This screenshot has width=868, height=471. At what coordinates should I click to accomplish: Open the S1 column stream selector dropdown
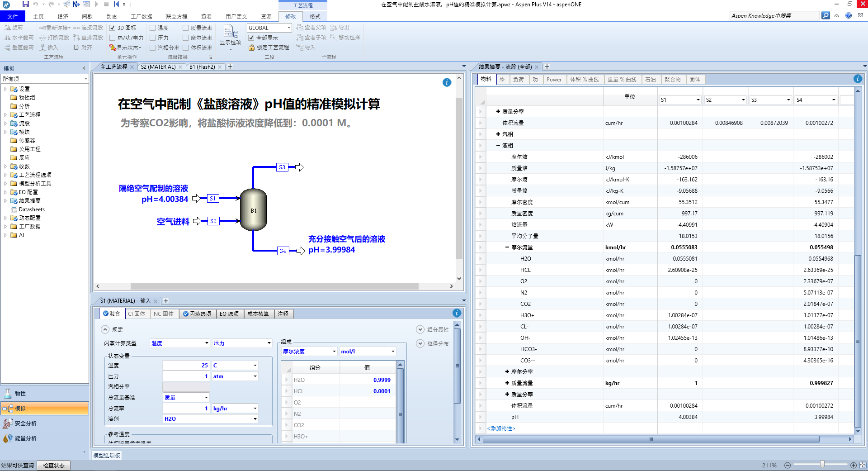point(698,100)
